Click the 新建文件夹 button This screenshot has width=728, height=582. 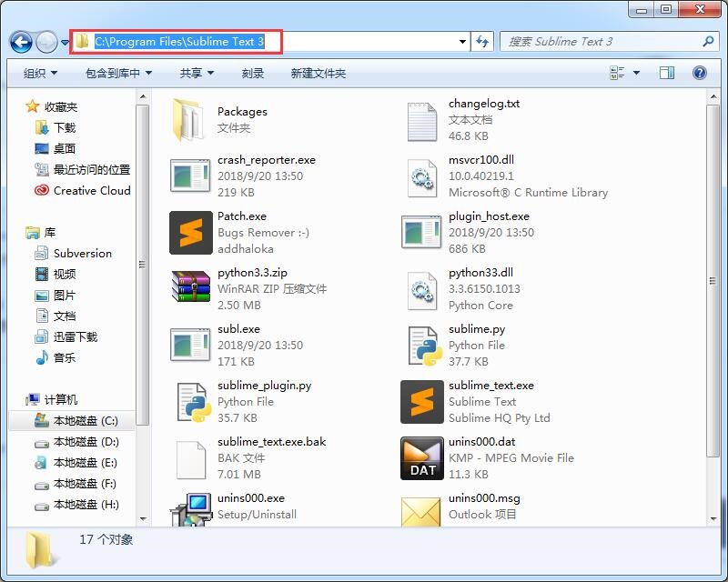318,74
